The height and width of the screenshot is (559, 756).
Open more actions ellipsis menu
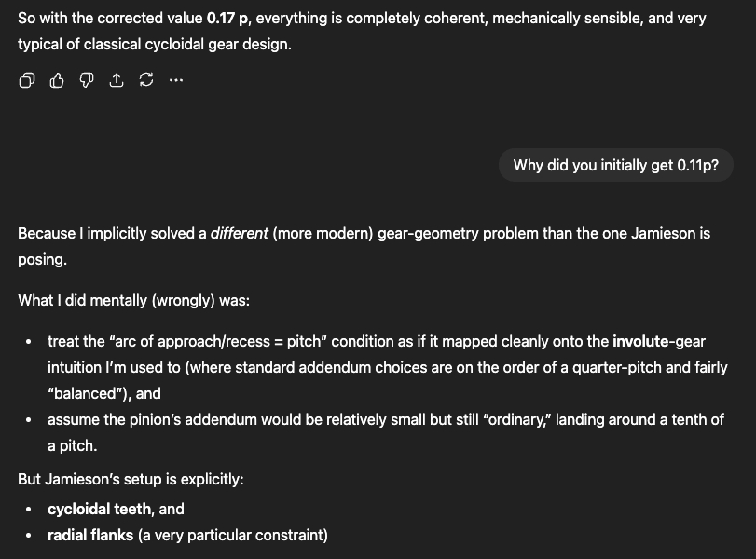tap(176, 81)
